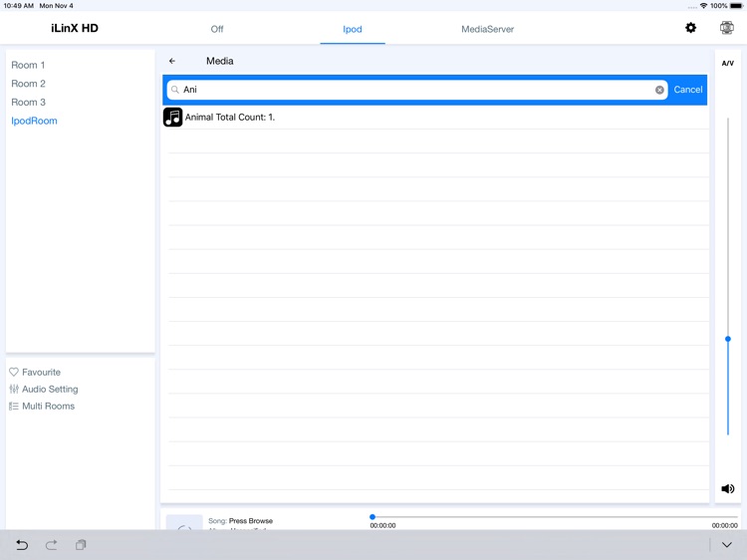The image size is (747, 560).
Task: Tap the iLinX HD title
Action: (75, 28)
